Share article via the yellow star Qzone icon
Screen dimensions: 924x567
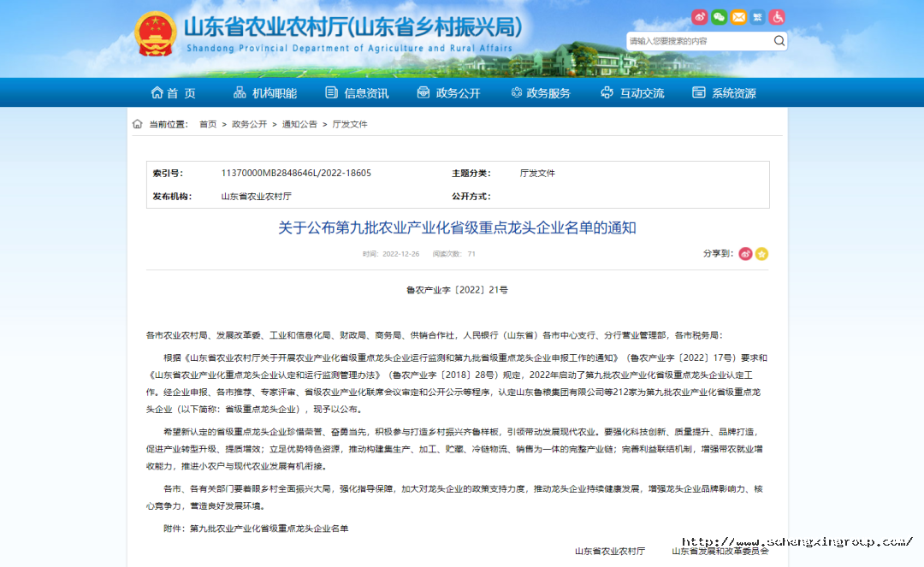(x=761, y=254)
